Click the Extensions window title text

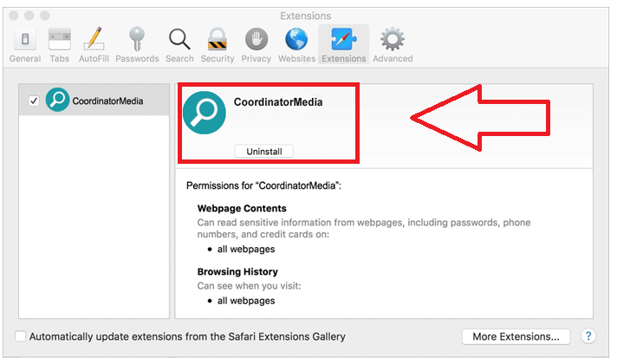click(306, 16)
